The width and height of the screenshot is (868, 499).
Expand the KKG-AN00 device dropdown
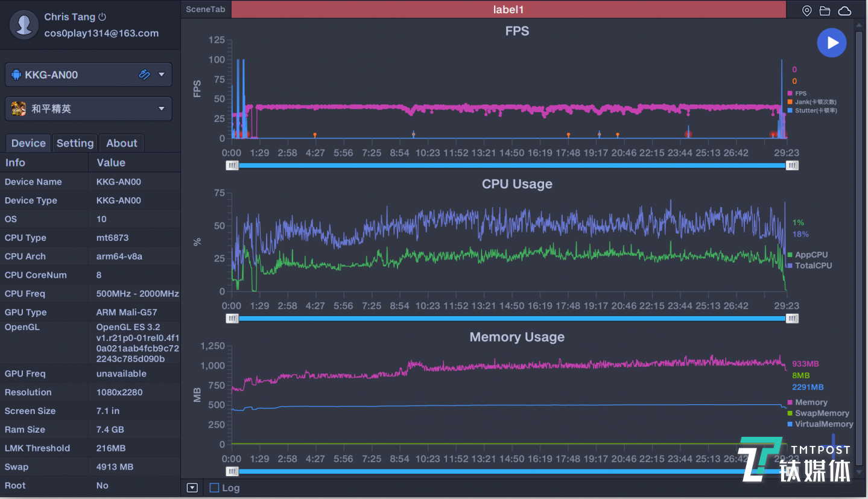tap(162, 75)
